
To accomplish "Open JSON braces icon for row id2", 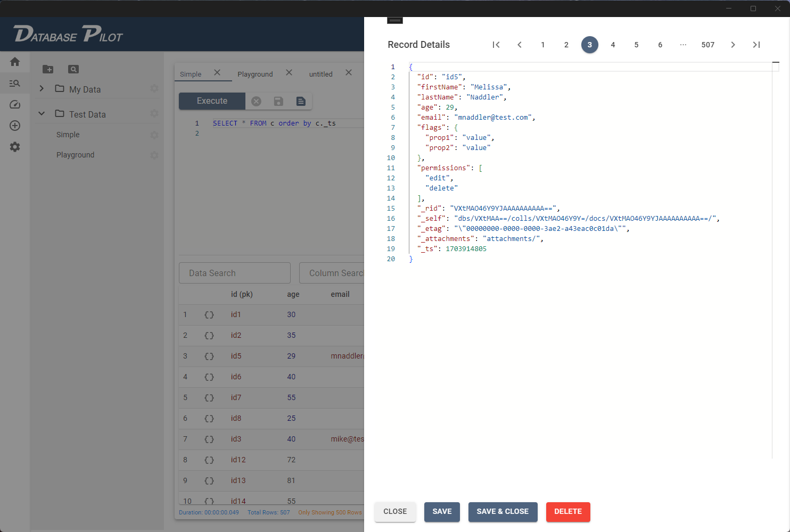I will coord(209,336).
